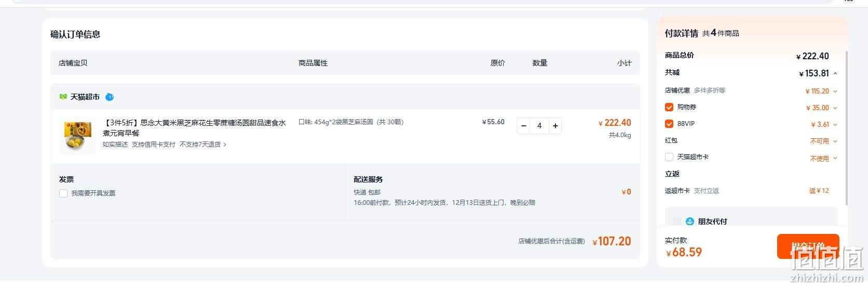This screenshot has width=868, height=287.
Task: Click the 店铺优惠后合计 ¥107.20 total
Action: (x=612, y=241)
